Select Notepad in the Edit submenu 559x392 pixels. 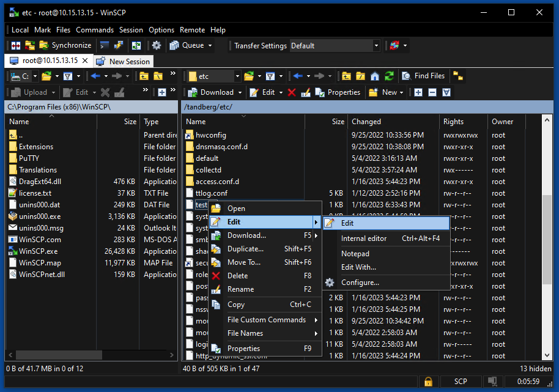pos(355,254)
